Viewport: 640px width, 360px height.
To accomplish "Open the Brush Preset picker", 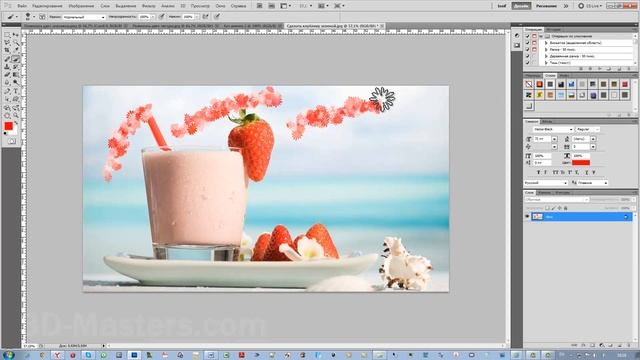I will (x=30, y=17).
